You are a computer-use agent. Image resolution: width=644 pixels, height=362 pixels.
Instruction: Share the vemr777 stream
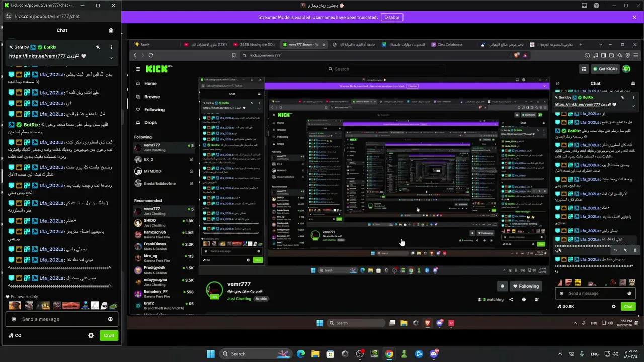pos(511,300)
